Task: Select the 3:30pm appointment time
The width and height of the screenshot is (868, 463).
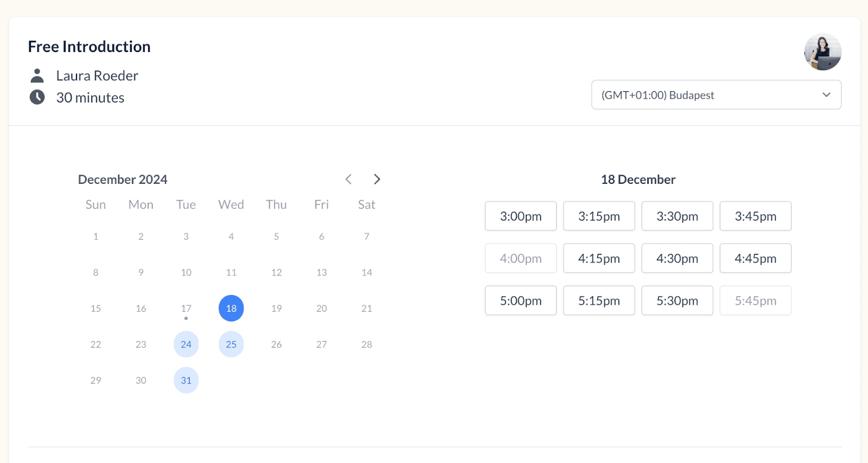Action: pos(677,216)
